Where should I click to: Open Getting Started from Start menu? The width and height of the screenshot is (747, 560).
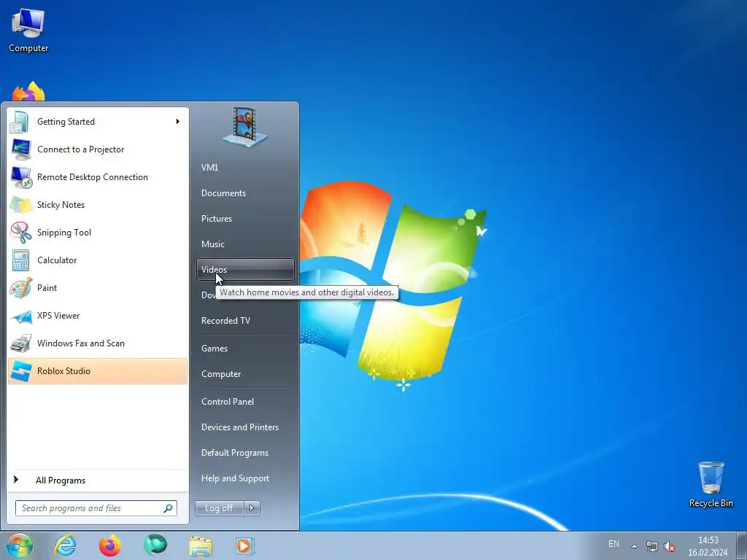pyautogui.click(x=98, y=122)
